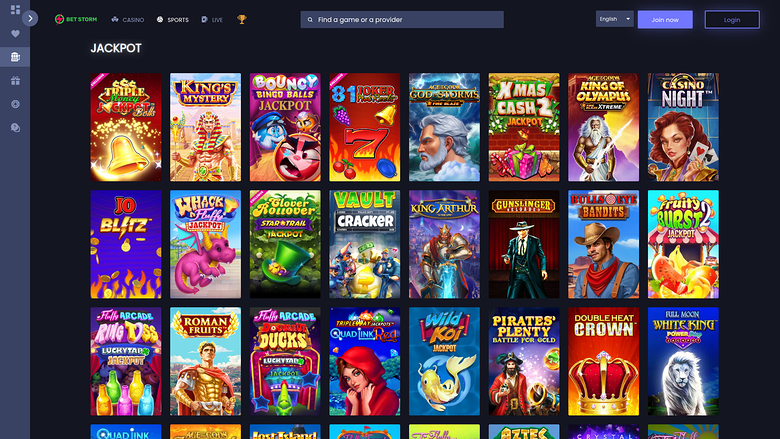Screen dimensions: 780x439
Task: Open 81 Joker Hot Reels game
Action: pyautogui.click(x=365, y=127)
